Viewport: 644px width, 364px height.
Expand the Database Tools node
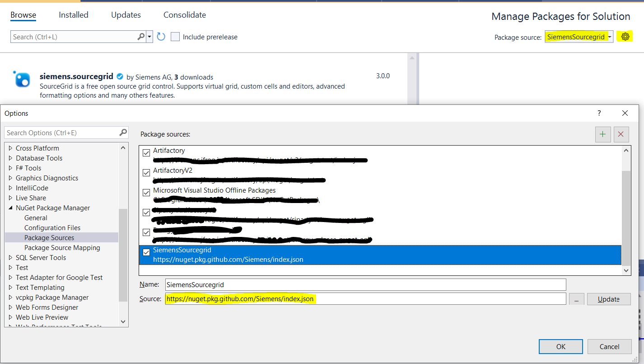[x=11, y=158]
